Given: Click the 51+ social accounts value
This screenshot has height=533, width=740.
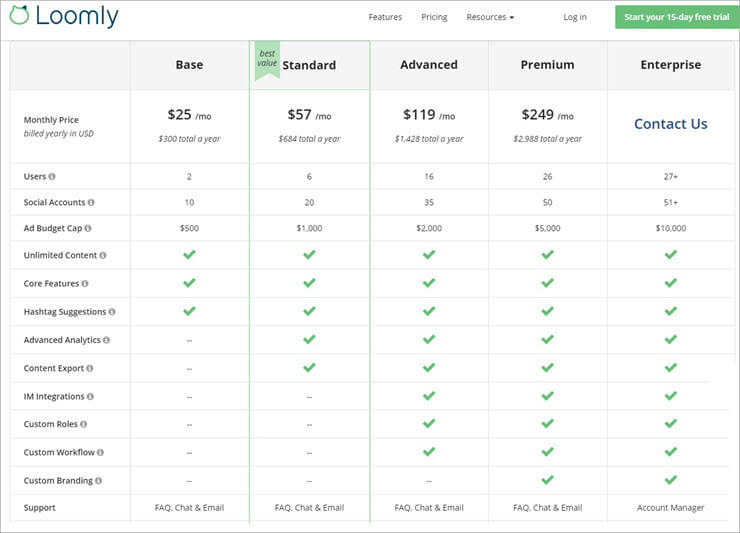Looking at the screenshot, I should pyautogui.click(x=671, y=203).
